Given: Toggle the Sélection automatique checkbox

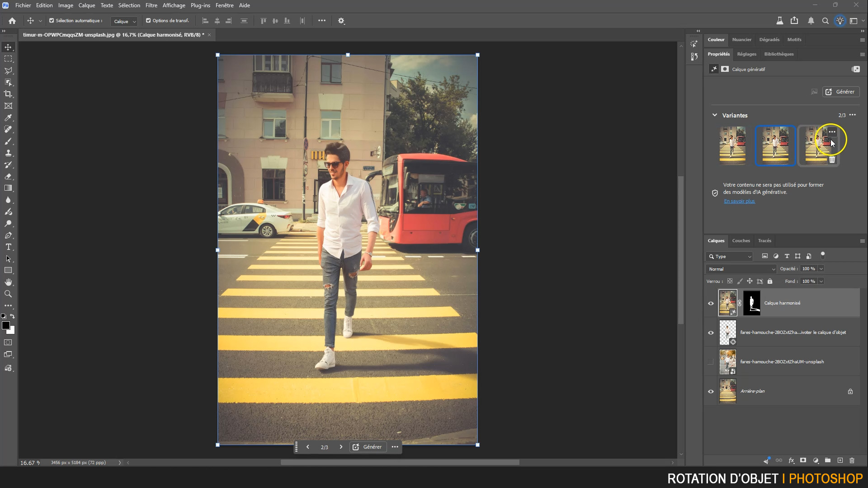Looking at the screenshot, I should point(52,21).
